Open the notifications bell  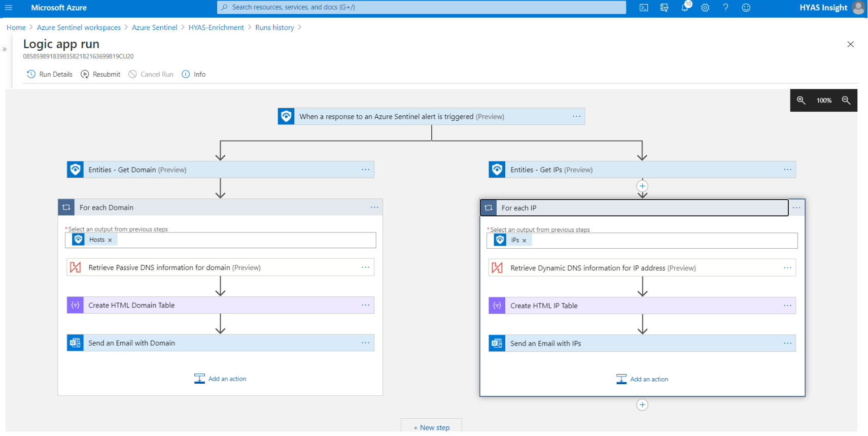point(685,8)
